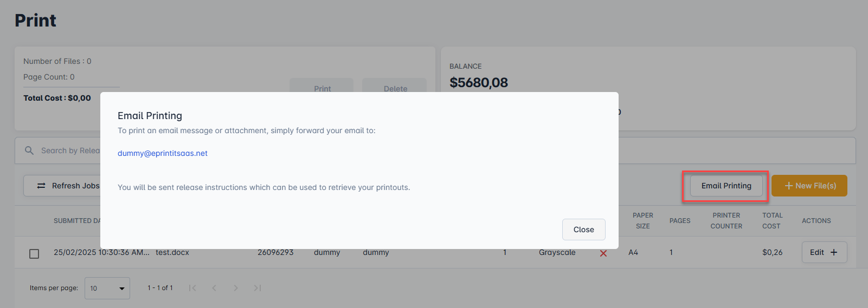Click the red X icon in job row
Viewport: 868px width, 308px height.
pyautogui.click(x=603, y=253)
